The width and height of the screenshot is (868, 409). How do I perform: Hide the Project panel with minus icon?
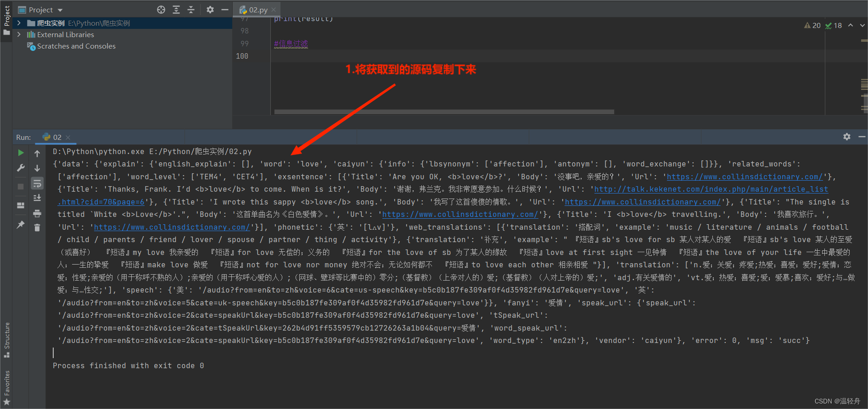point(224,10)
